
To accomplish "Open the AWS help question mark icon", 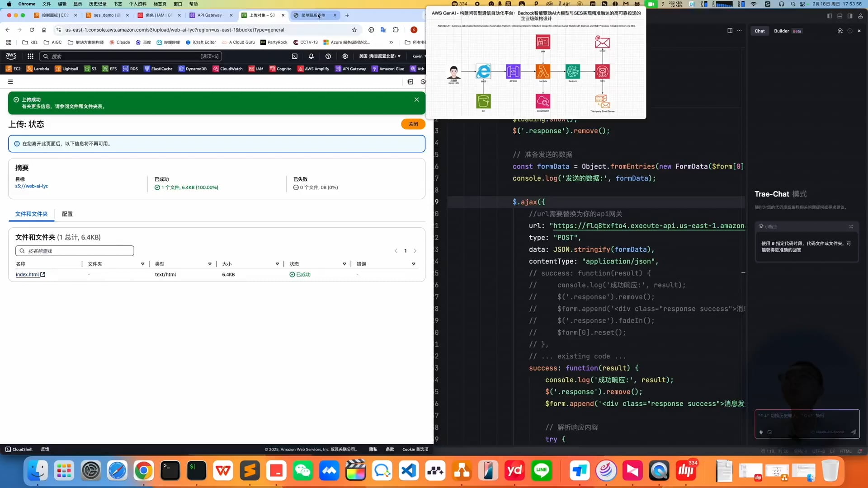I will (x=328, y=56).
